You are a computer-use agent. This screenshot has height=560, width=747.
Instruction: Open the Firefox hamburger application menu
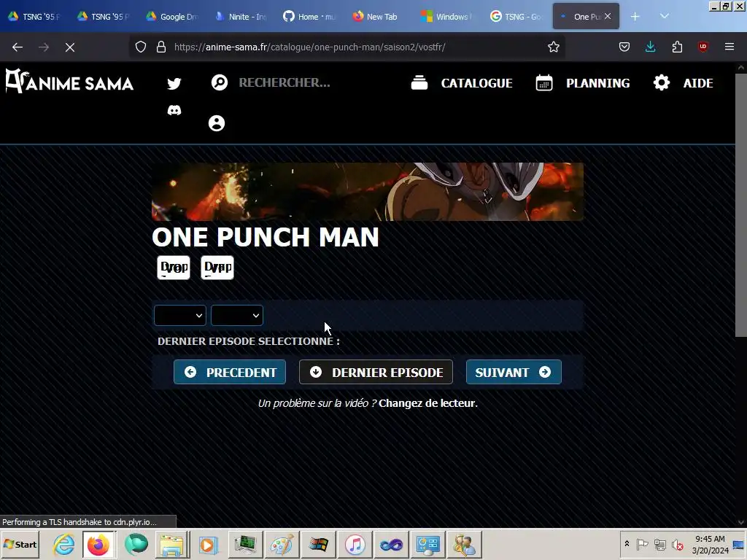coord(729,47)
